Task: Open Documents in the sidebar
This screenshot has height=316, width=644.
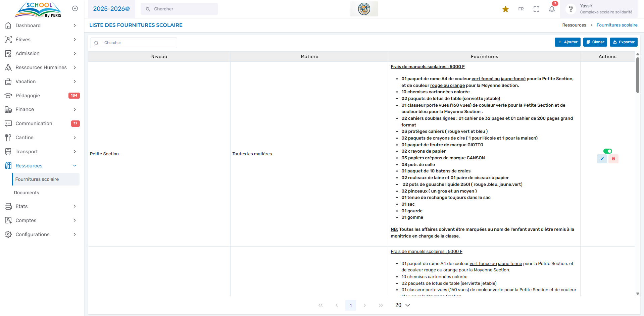Action: pos(27,193)
